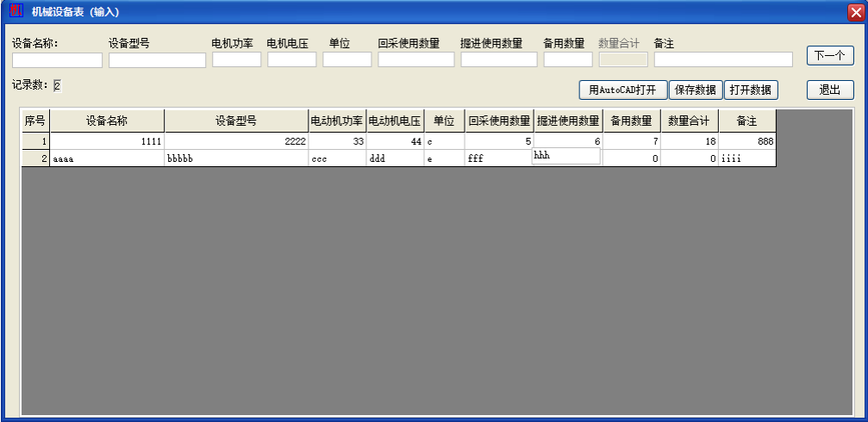Focus the 单位 input field
The width and height of the screenshot is (868, 422).
347,60
